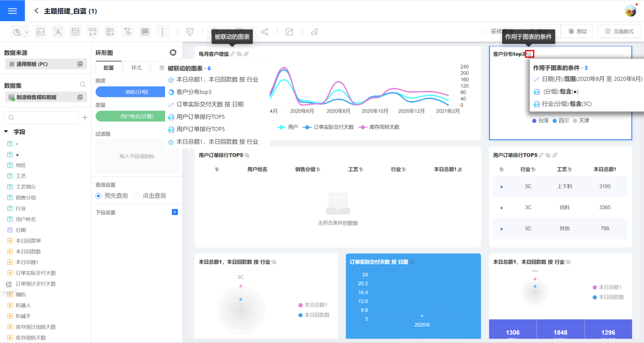Click the 页面版式 button
Screen dimensions: 644x343
619,32
